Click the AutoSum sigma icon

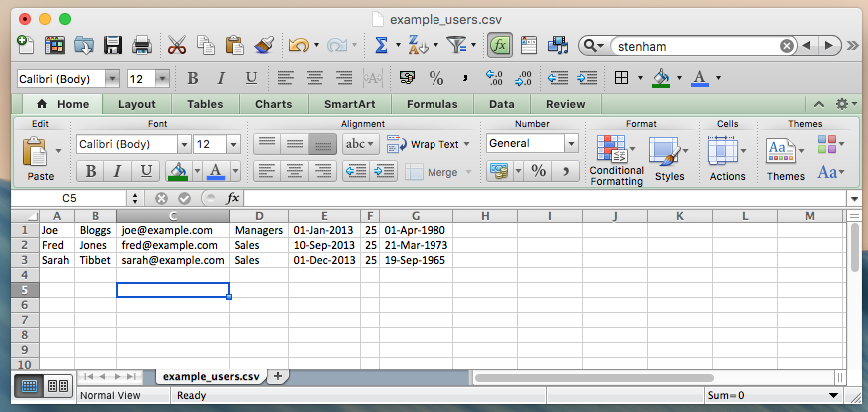point(381,45)
